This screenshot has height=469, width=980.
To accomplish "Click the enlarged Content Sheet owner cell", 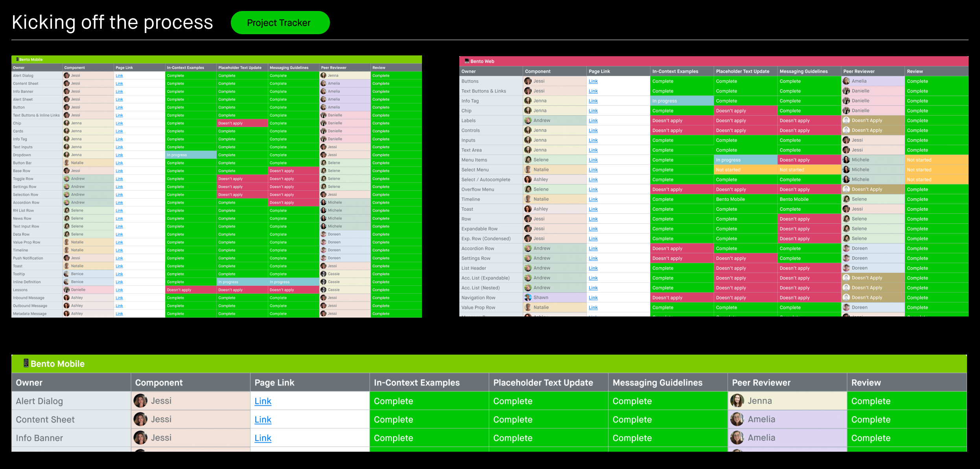I will click(x=71, y=419).
